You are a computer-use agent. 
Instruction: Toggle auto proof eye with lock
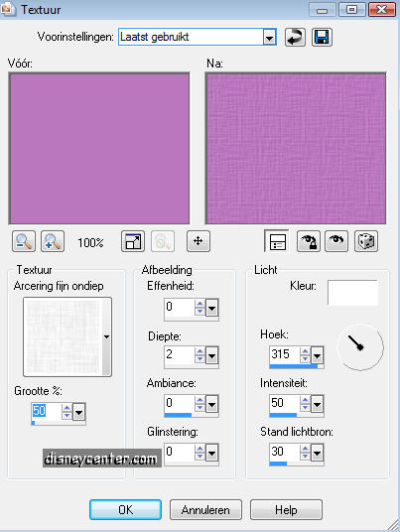tap(308, 241)
